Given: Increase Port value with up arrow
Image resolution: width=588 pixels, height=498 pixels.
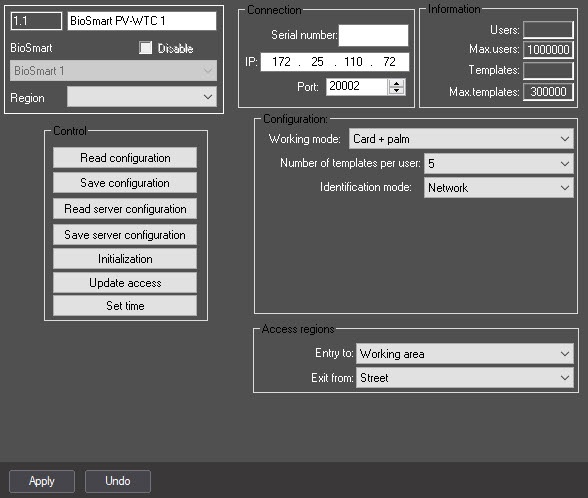Looking at the screenshot, I should 396,83.
